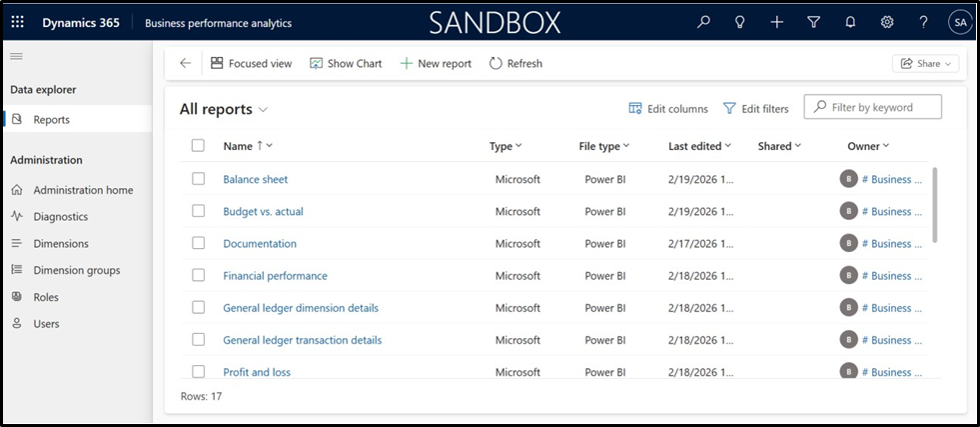The image size is (980, 427).
Task: Click Edit filters
Action: pyautogui.click(x=755, y=109)
